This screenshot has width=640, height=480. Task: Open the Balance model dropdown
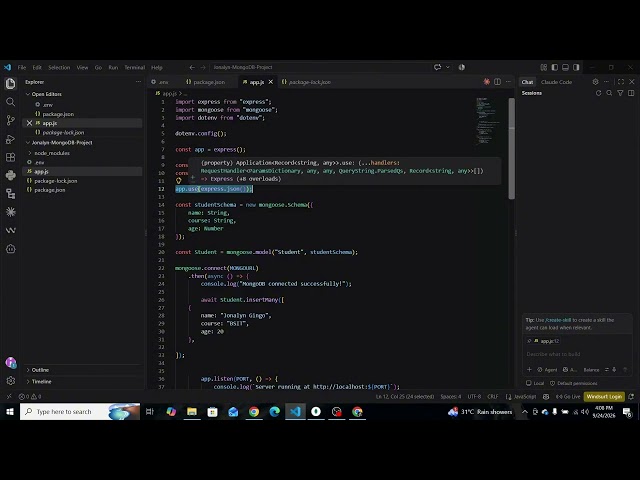tap(591, 369)
